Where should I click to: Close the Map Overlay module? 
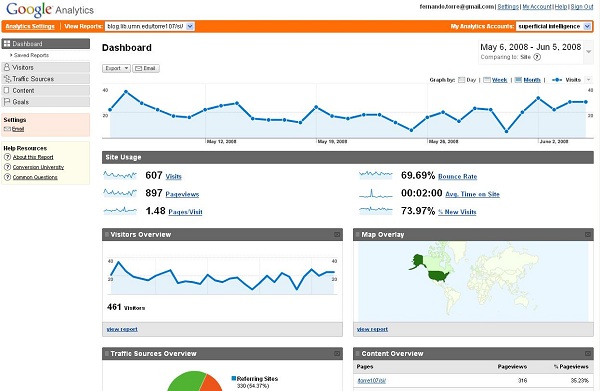pos(588,235)
